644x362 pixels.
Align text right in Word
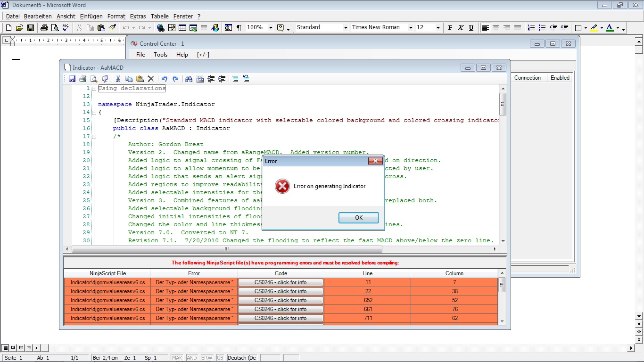(507, 28)
